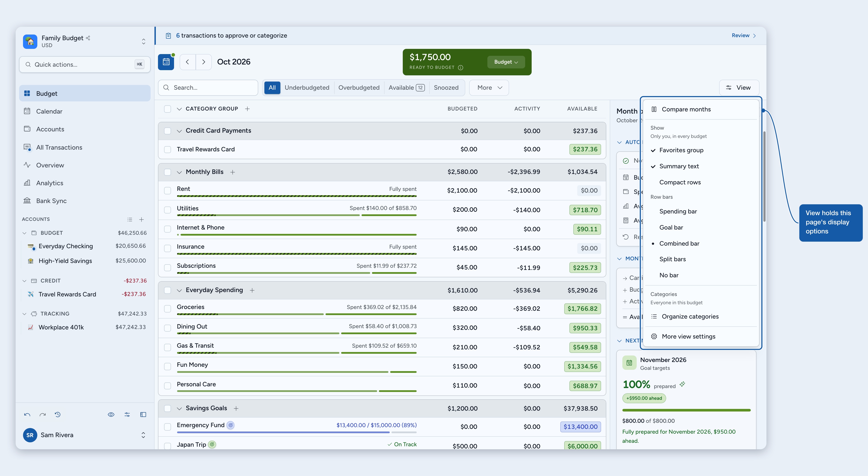Collapse the Credit accounts section in sidebar

click(24, 281)
